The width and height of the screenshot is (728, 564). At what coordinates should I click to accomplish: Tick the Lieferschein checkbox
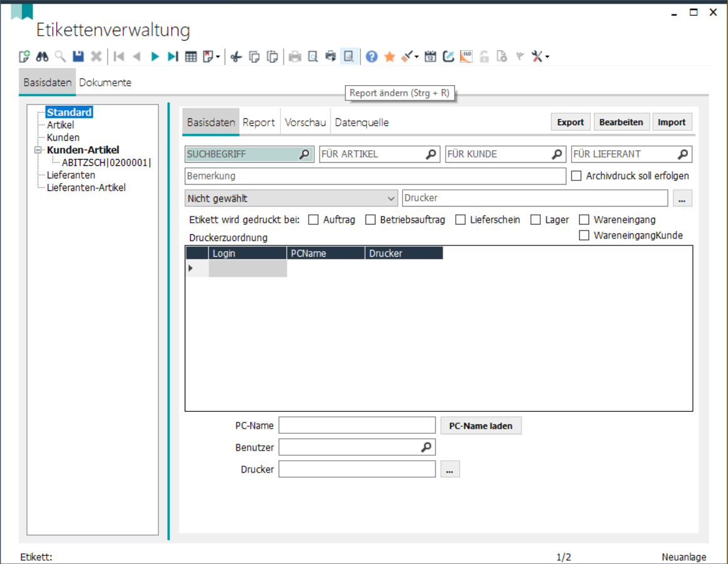tap(461, 220)
